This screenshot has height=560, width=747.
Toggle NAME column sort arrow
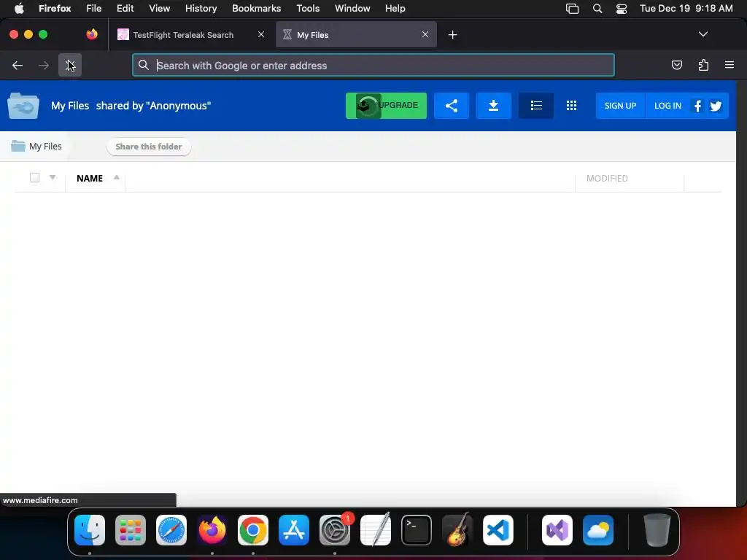[116, 178]
